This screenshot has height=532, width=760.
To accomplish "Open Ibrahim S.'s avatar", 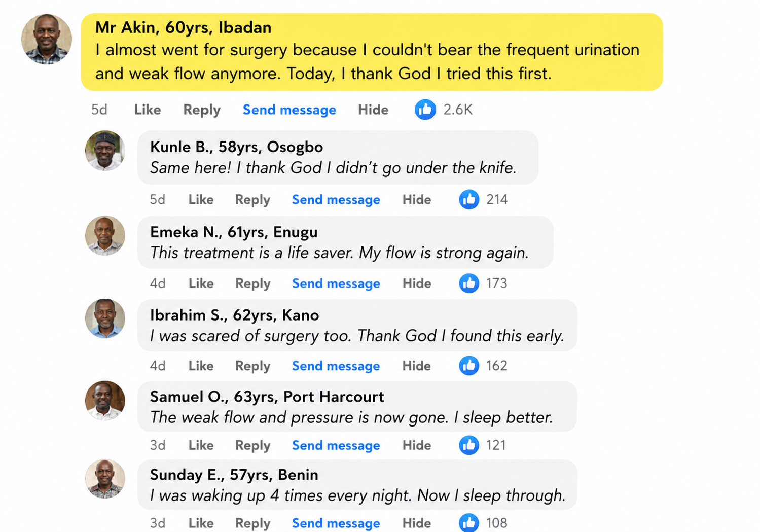I will pyautogui.click(x=105, y=318).
